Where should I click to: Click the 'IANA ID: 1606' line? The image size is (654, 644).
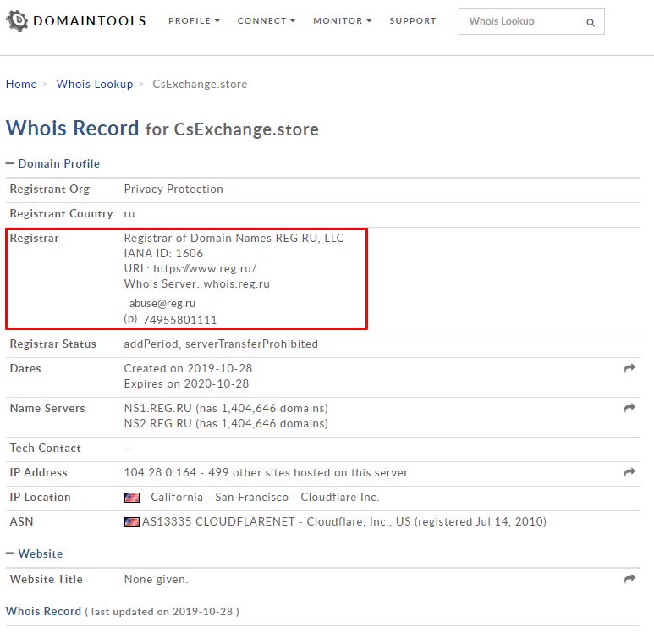[163, 253]
